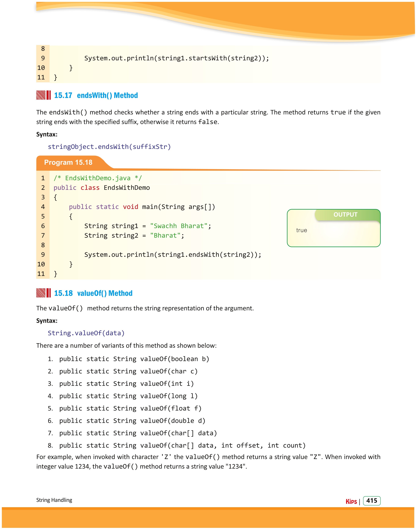Click line number 9 in Program 15.18
This screenshot has width=417, height=532.
(x=43, y=255)
